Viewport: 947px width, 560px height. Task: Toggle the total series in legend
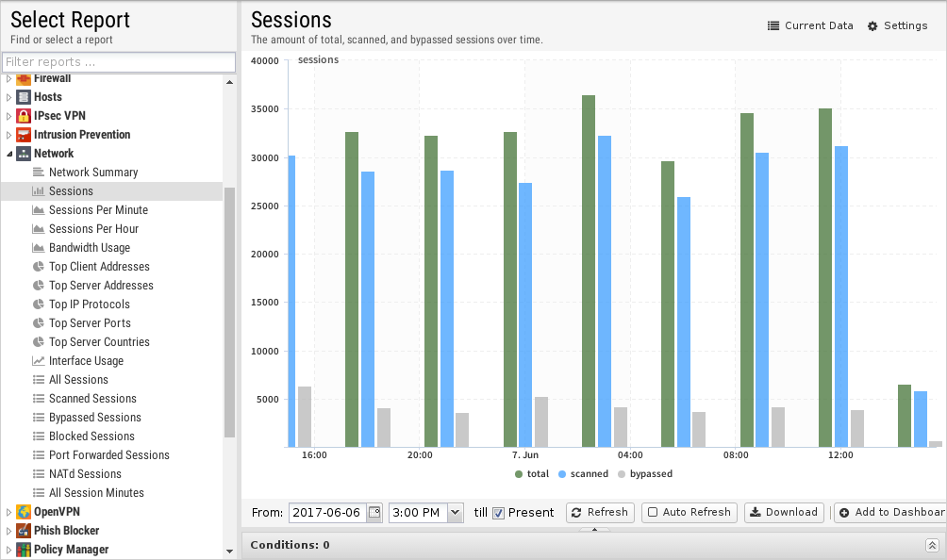pyautogui.click(x=531, y=474)
